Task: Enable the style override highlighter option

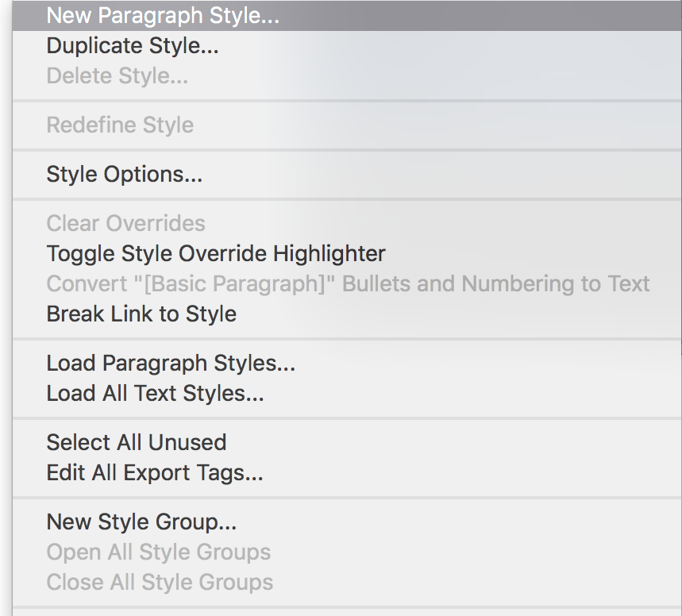Action: 216,254
